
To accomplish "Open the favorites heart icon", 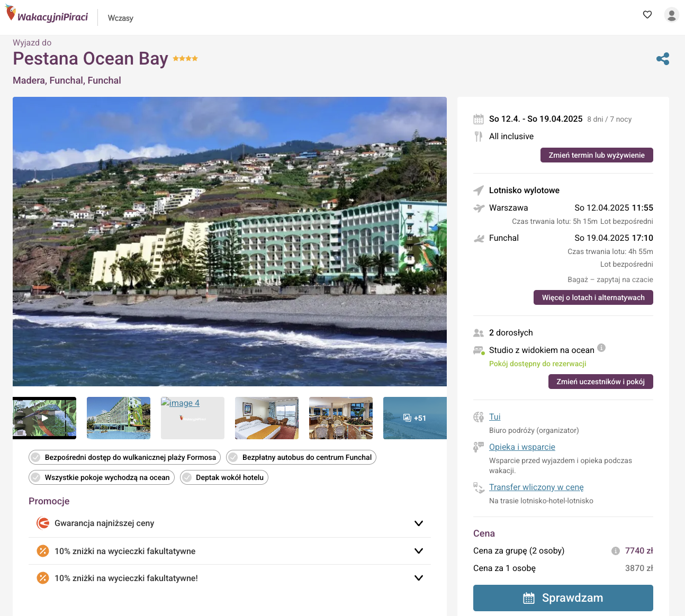I will point(647,15).
